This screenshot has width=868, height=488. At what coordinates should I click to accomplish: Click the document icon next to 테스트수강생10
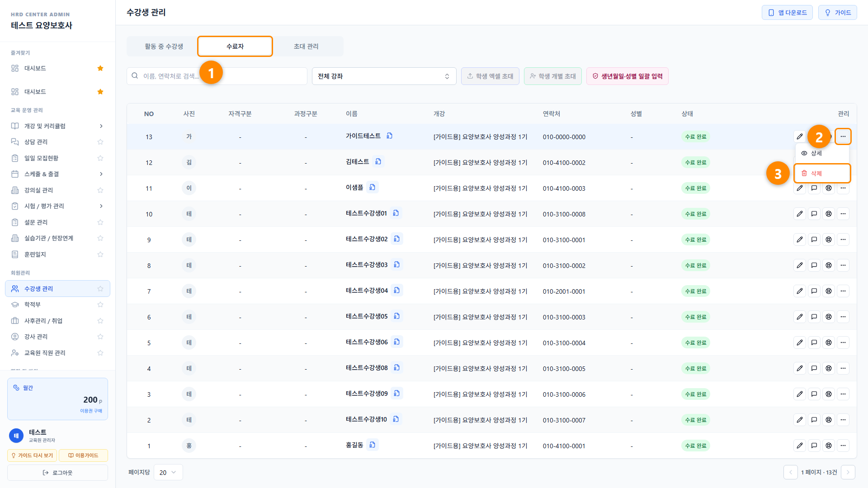[x=396, y=419]
